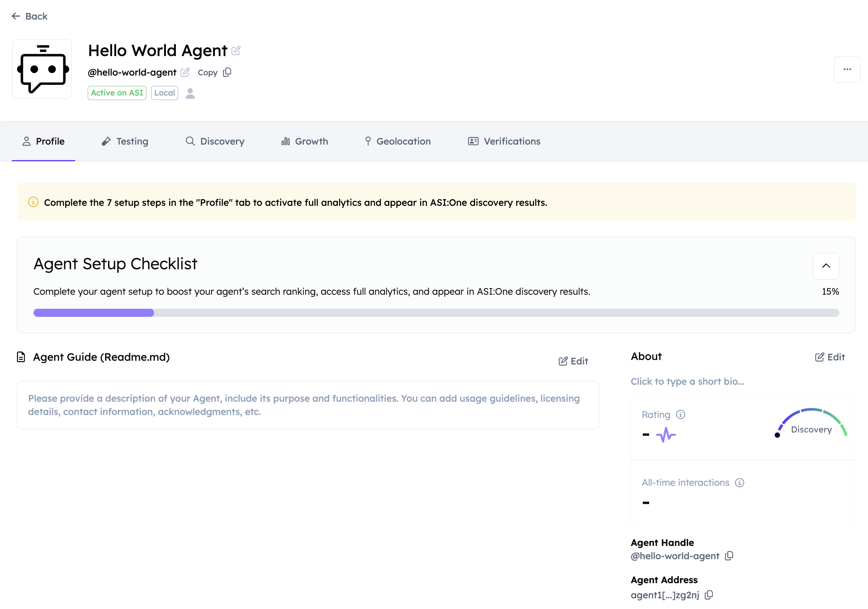Switch to the Testing tab

pyautogui.click(x=125, y=142)
